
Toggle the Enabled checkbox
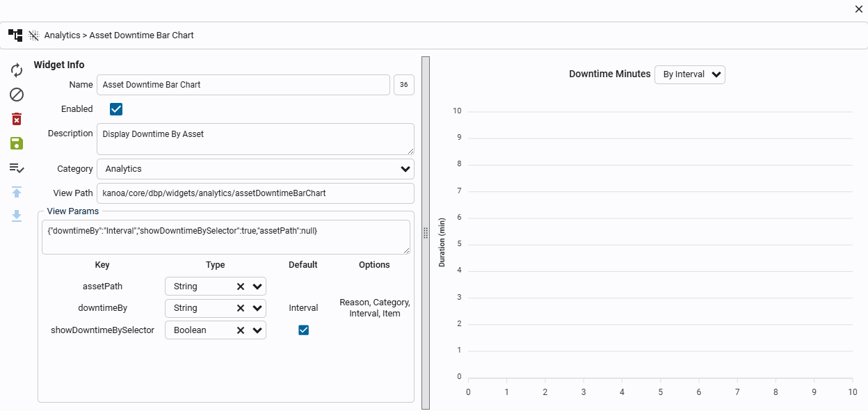click(116, 109)
